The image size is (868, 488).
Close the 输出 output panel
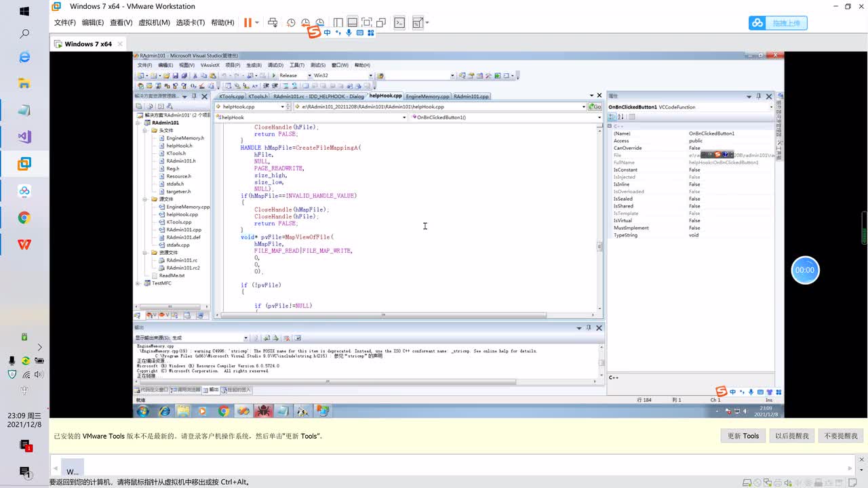coord(599,328)
